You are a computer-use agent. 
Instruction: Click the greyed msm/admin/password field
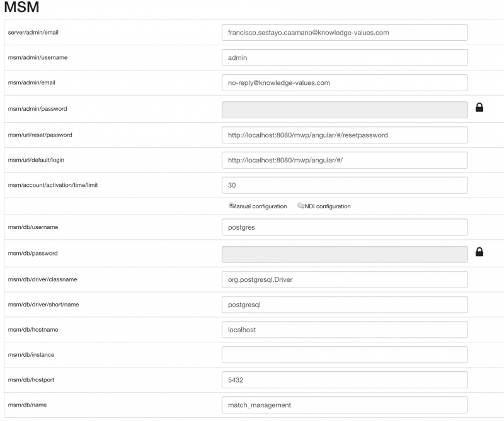click(345, 110)
